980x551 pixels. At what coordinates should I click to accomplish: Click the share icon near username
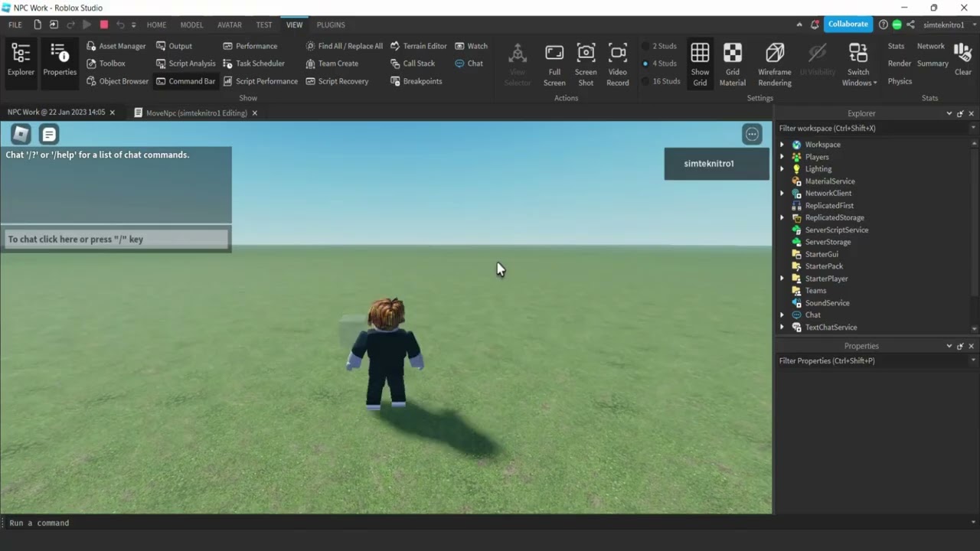[910, 24]
